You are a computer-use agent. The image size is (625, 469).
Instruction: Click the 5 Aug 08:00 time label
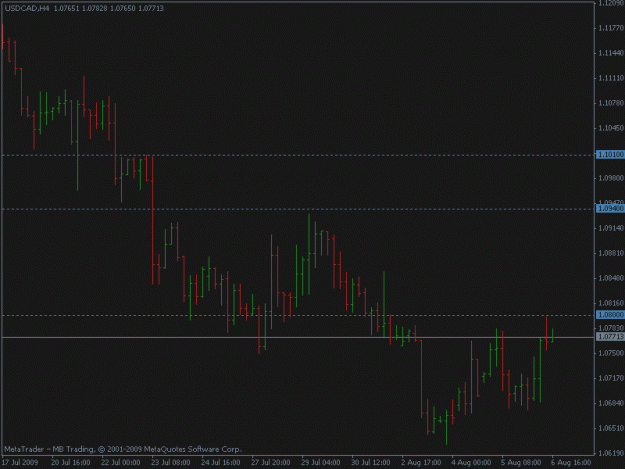[521, 463]
